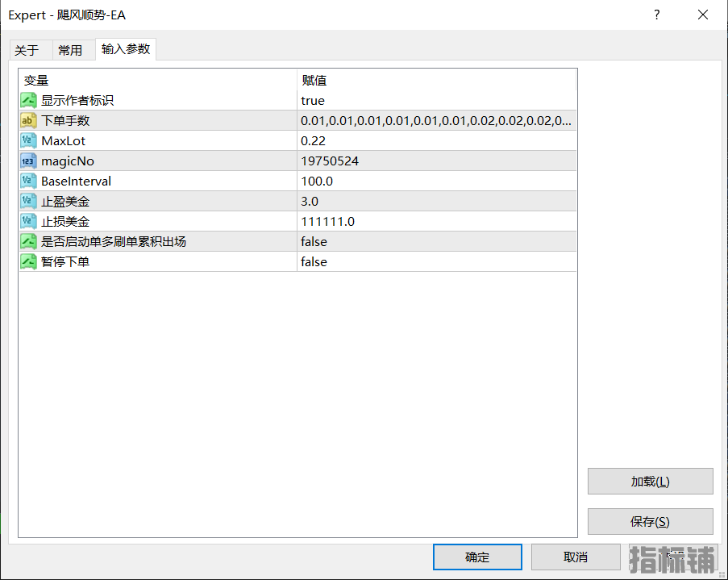Click the icon beside 止盈美金
Image resolution: width=728 pixels, height=580 pixels.
pos(29,202)
